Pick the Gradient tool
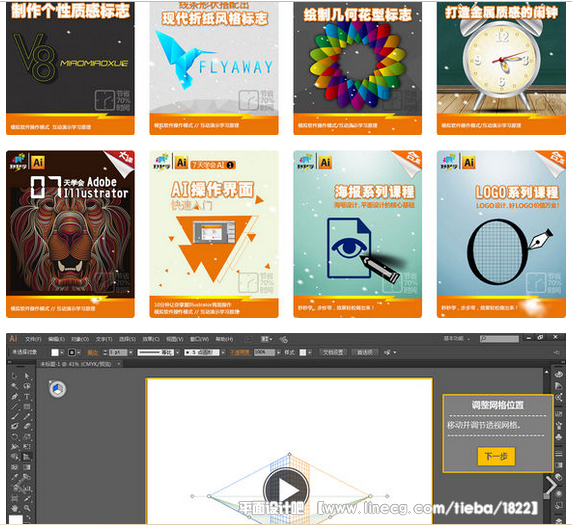 click(x=27, y=467)
